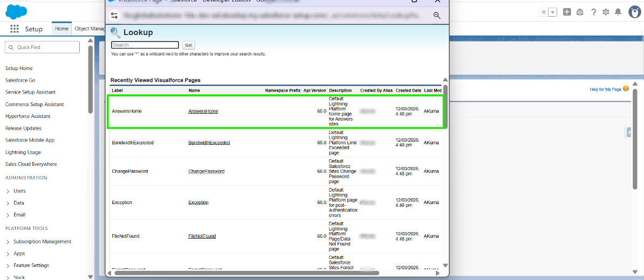Open the App Launcher grid icon
644x280 pixels.
click(15, 29)
